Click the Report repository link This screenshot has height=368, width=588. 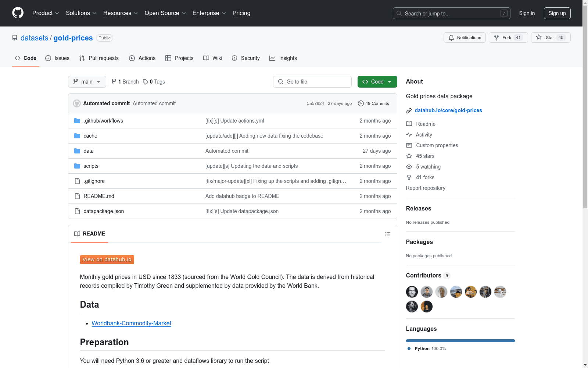coord(426,188)
